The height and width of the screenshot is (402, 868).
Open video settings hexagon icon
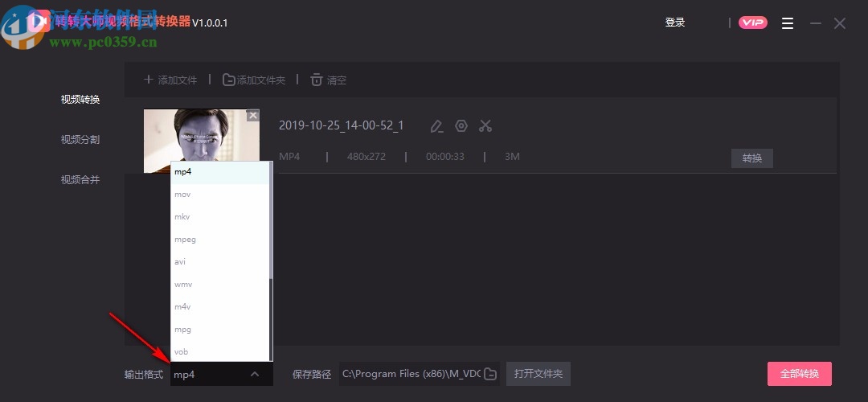point(461,125)
